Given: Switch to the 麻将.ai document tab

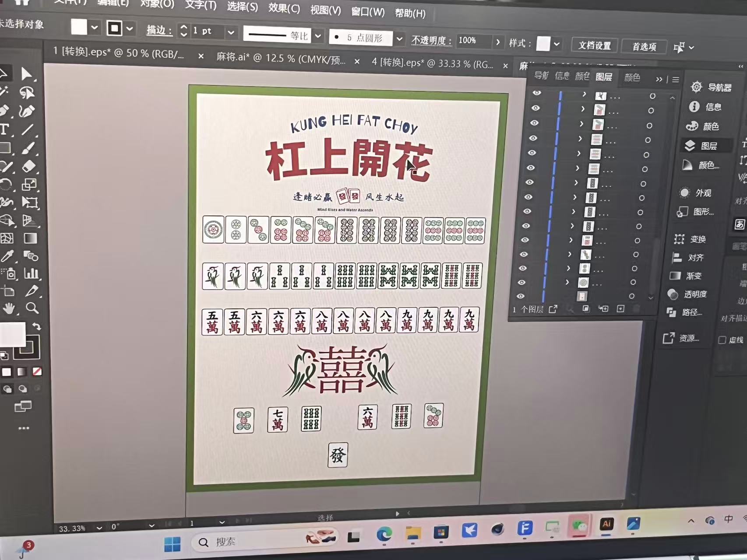Looking at the screenshot, I should tap(281, 59).
